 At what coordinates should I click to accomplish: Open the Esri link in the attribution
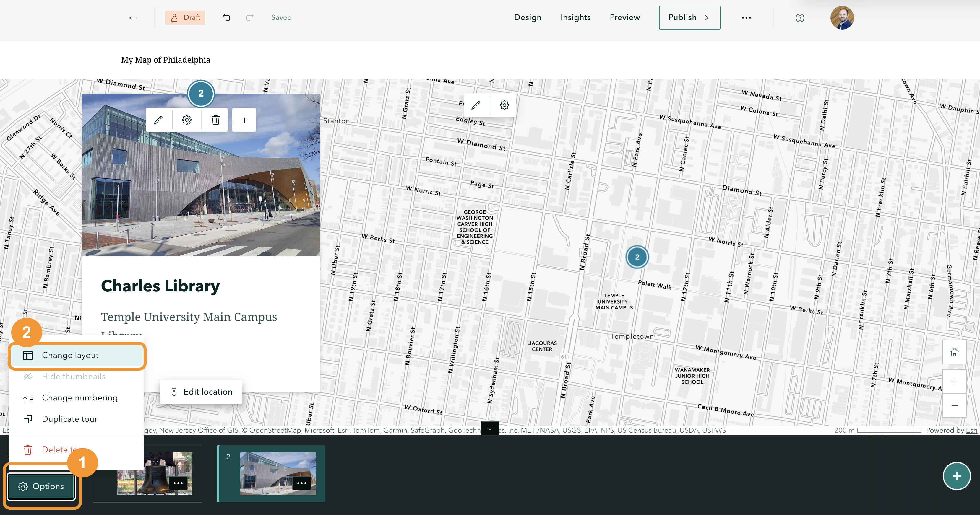(971, 430)
